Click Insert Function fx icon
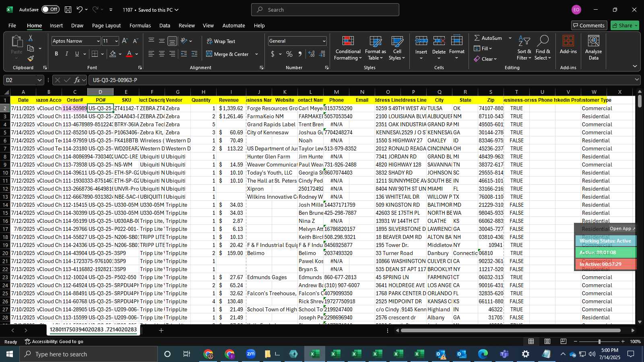 pos(77,80)
